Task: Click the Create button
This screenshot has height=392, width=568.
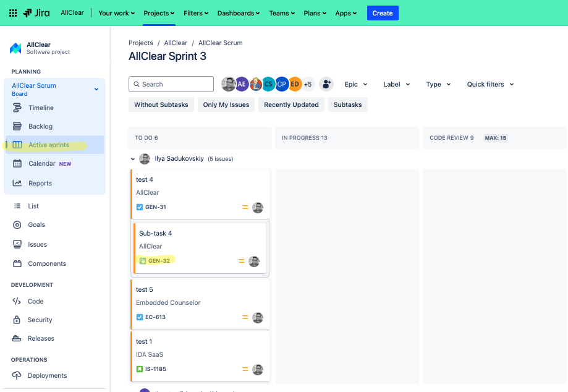Action: point(383,12)
